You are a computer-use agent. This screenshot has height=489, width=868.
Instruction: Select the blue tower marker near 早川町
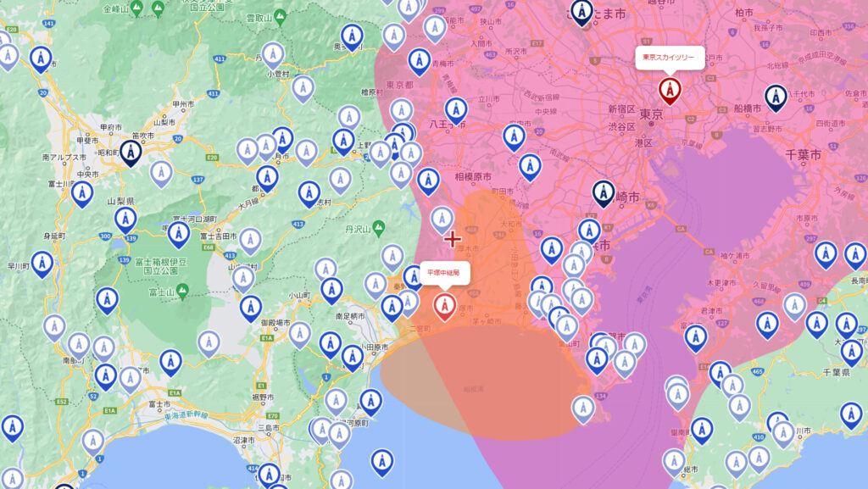42,264
